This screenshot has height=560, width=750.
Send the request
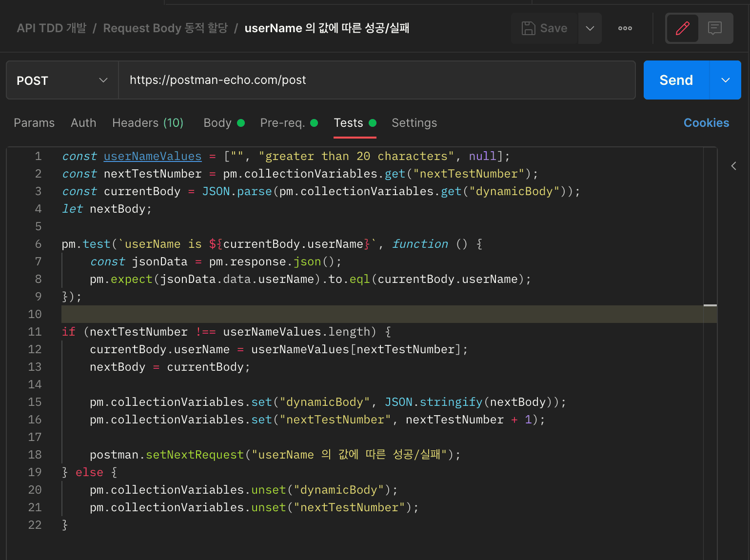point(676,80)
